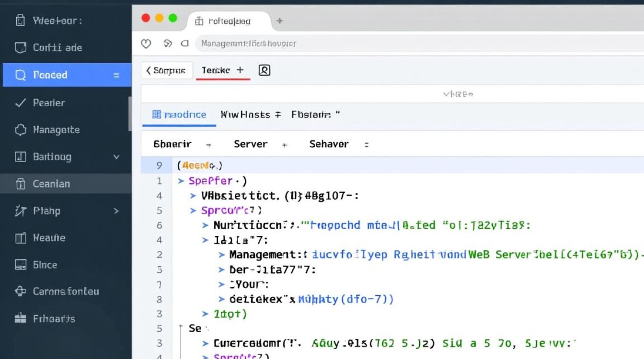644x359 pixels.
Task: Expand the Management tree node arrow
Action: click(x=221, y=255)
